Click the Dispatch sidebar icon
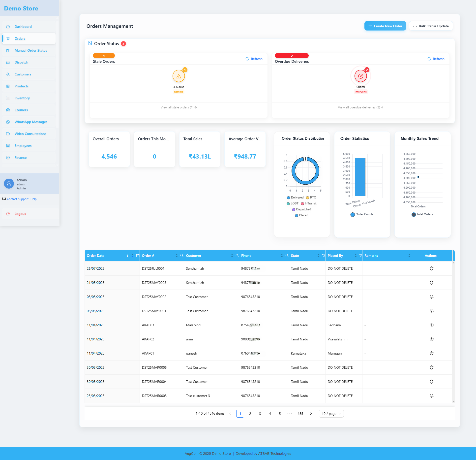 [8, 62]
